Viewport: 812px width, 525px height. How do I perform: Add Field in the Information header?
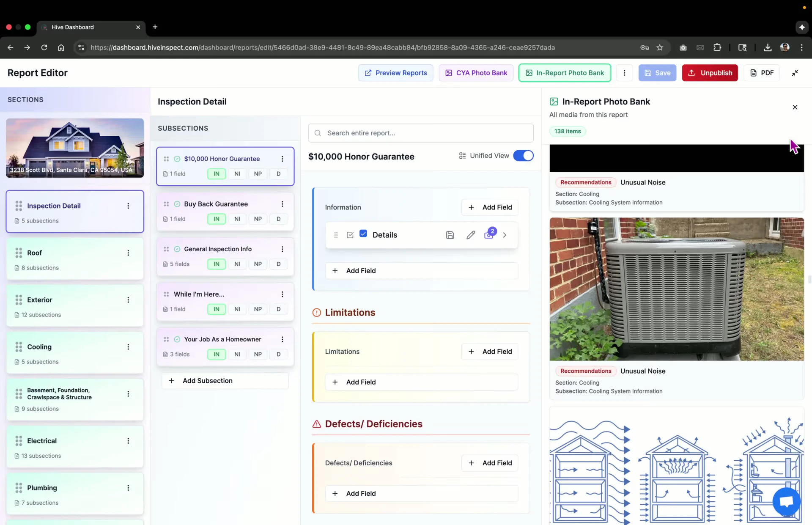click(x=490, y=207)
